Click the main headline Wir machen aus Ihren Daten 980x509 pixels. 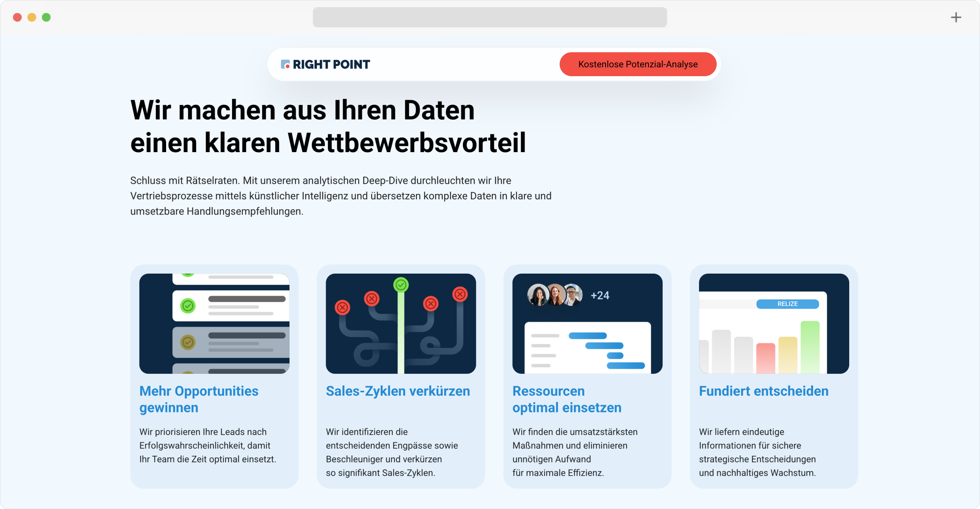point(328,126)
